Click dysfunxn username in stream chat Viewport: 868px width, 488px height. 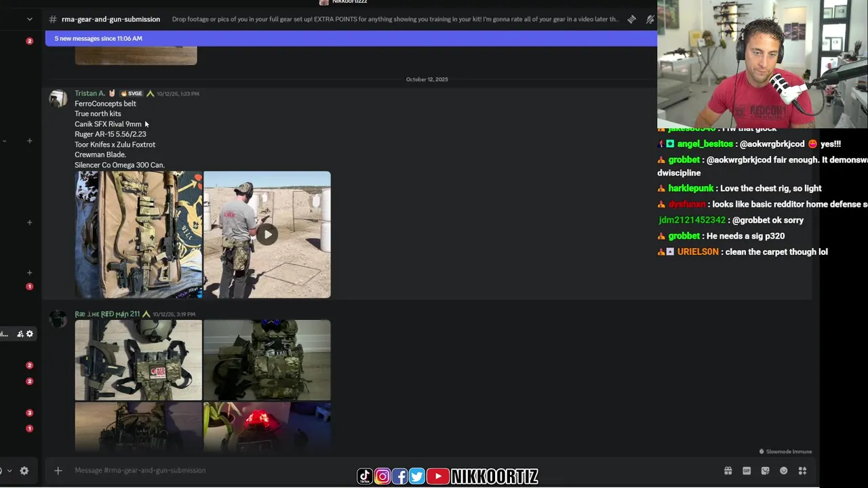pos(687,204)
